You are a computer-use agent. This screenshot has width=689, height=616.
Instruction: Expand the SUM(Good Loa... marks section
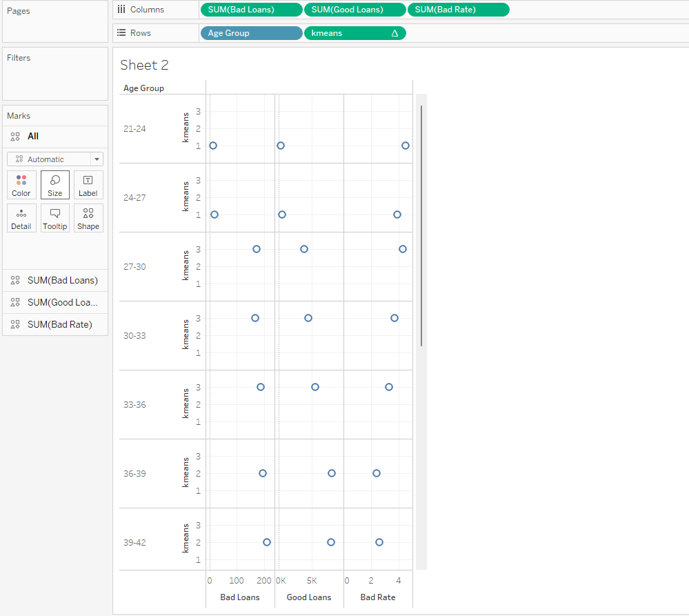coord(55,302)
